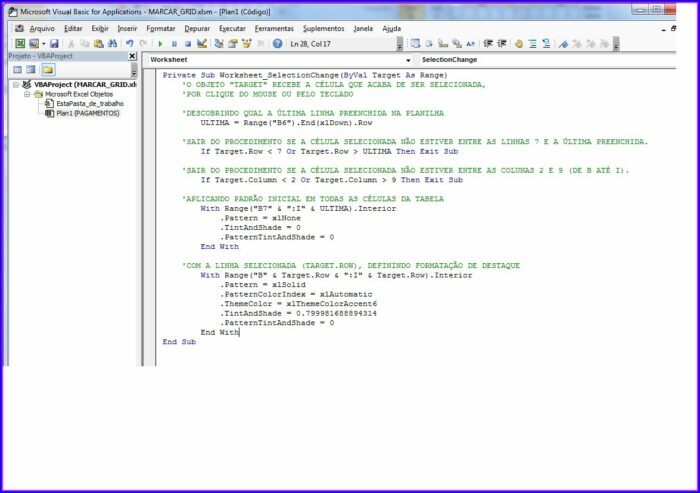700x493 pixels.
Task: Toggle Breakpoint with the hand icon
Action: 519,44
